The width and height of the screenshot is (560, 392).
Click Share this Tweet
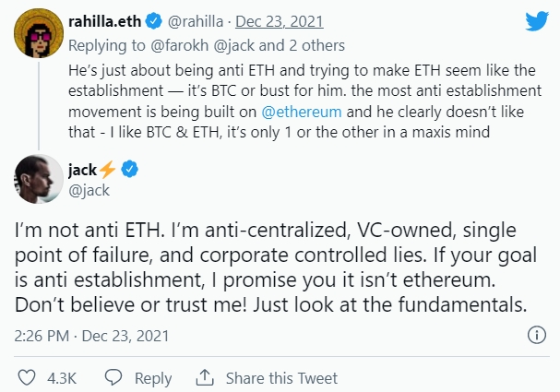[281, 378]
